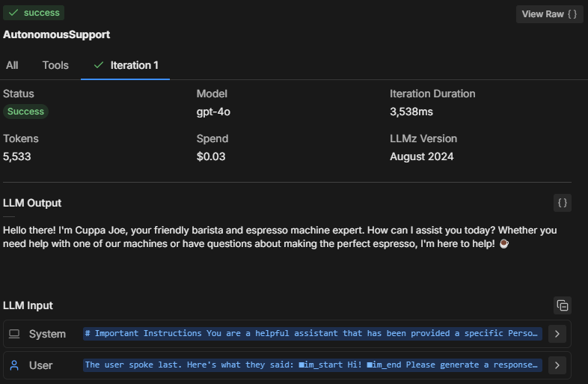Viewport: 588px width, 384px height.
Task: Click the LLMz Version label
Action: [423, 139]
